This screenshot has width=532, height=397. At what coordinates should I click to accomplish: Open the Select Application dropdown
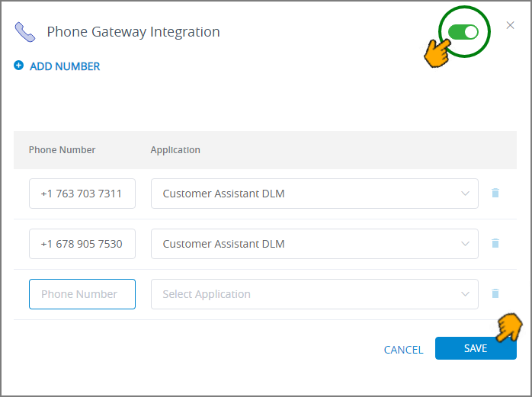pyautogui.click(x=315, y=294)
